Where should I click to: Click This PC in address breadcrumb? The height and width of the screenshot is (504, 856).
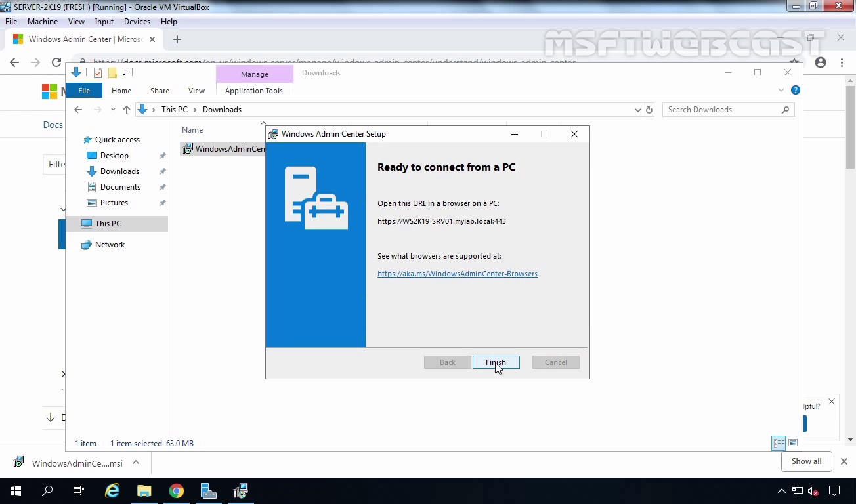coord(174,110)
